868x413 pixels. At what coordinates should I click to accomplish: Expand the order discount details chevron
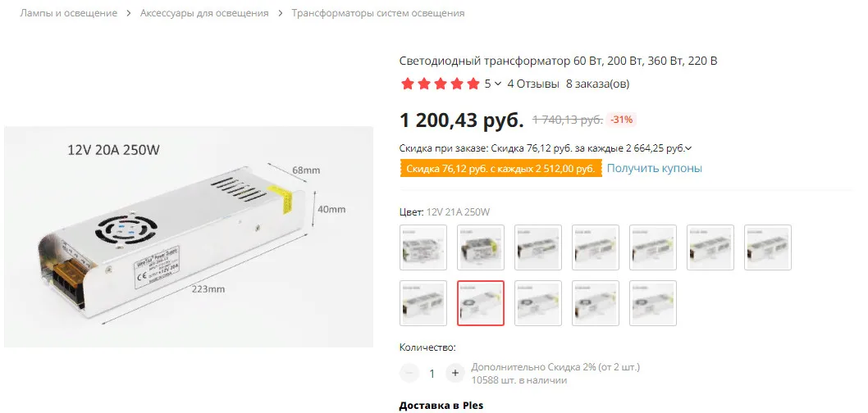pyautogui.click(x=688, y=148)
